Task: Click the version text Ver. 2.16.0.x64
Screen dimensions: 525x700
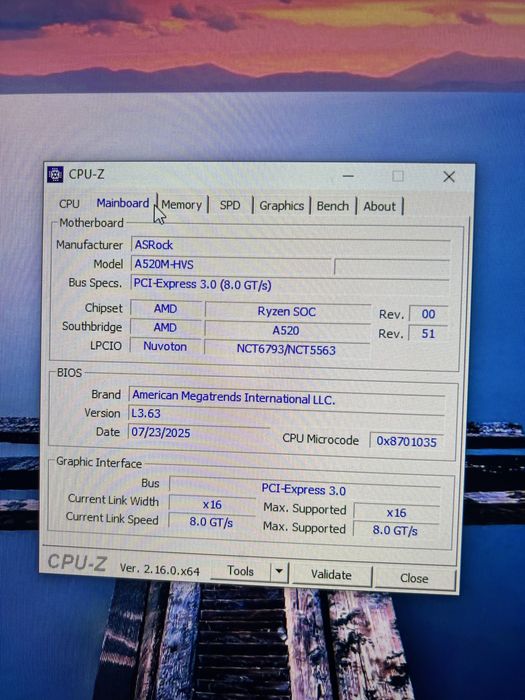Action: click(159, 570)
